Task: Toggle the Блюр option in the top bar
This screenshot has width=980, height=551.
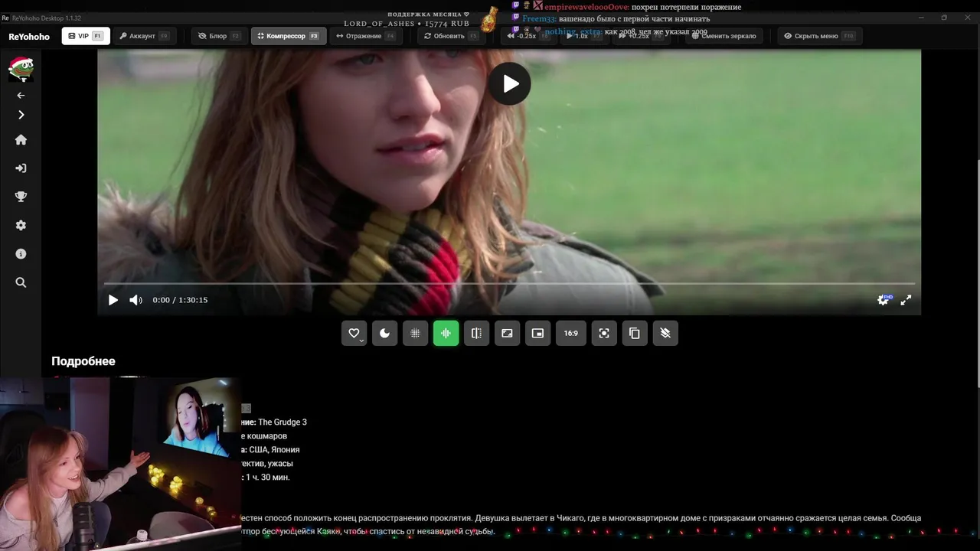Action: pyautogui.click(x=219, y=36)
